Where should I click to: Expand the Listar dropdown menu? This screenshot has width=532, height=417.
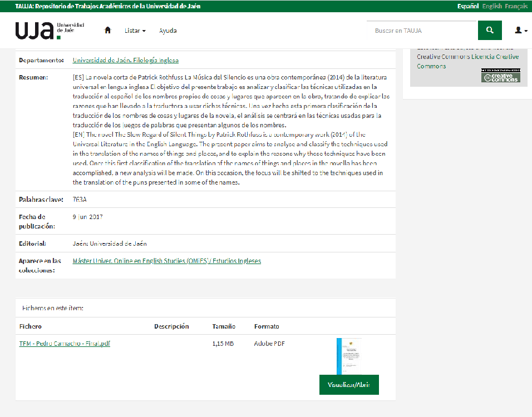135,31
